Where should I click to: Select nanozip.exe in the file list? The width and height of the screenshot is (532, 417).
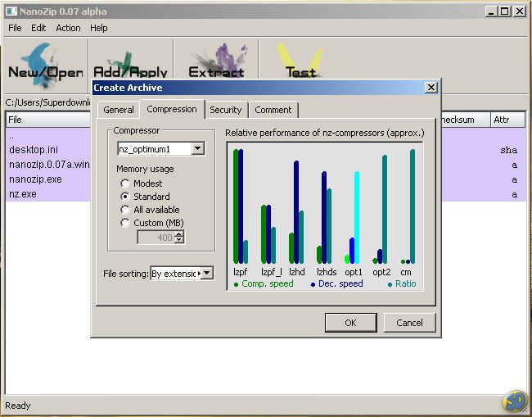[x=36, y=179]
